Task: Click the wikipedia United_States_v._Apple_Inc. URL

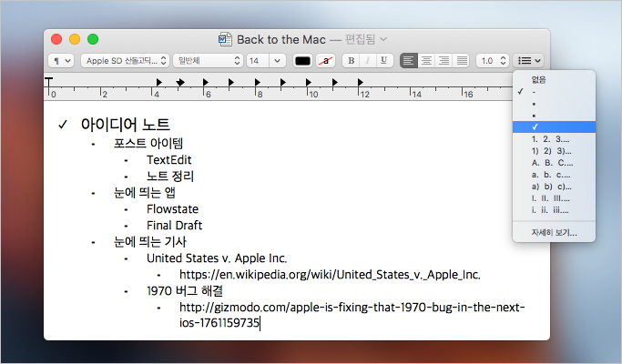Action: [330, 275]
